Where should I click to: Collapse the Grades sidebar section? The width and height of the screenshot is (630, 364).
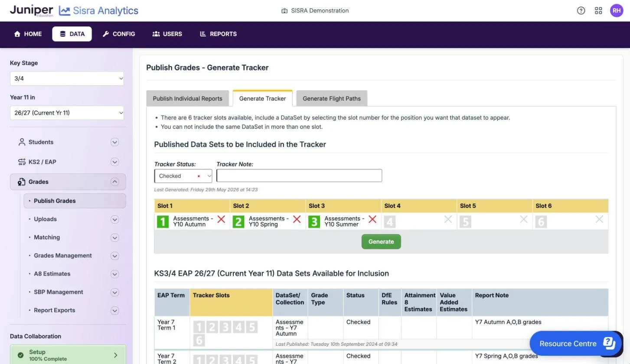click(x=114, y=182)
